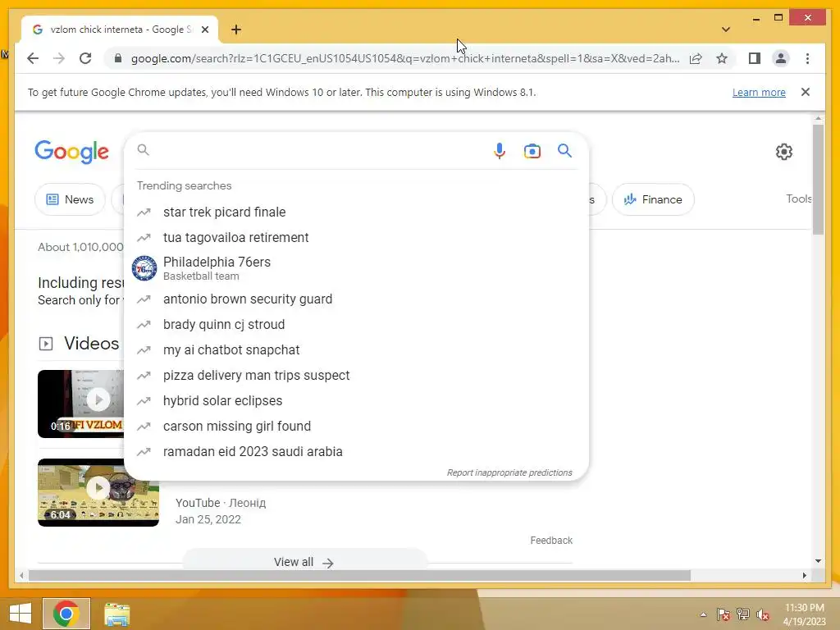Expand the tab search chevron
This screenshot has height=630, width=840.
(x=726, y=30)
